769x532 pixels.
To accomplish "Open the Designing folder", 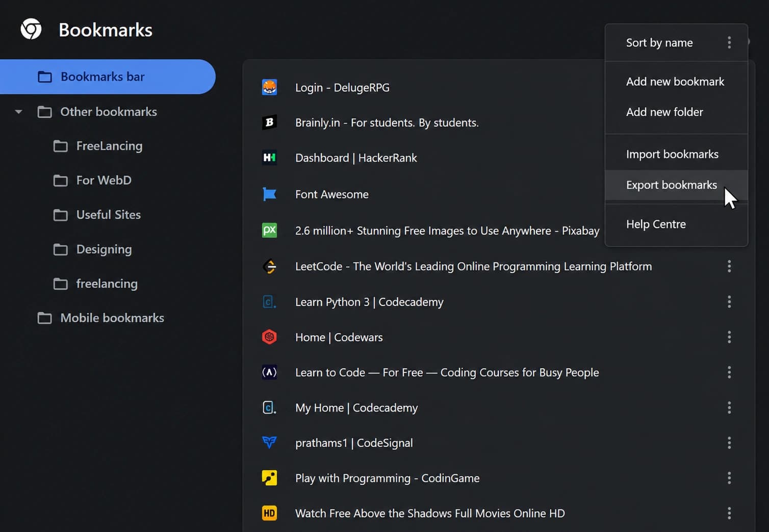I will tap(104, 249).
